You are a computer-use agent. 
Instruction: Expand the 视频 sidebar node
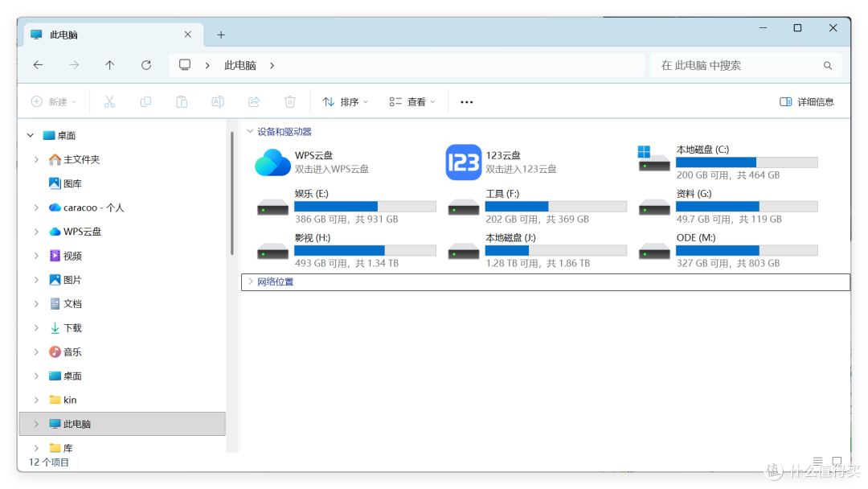click(x=36, y=256)
